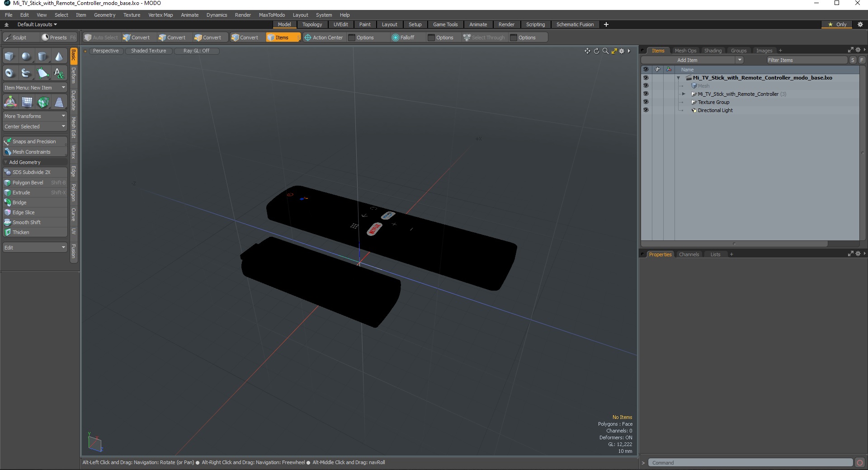Click the Command input field
The image size is (868, 470).
[750, 463]
